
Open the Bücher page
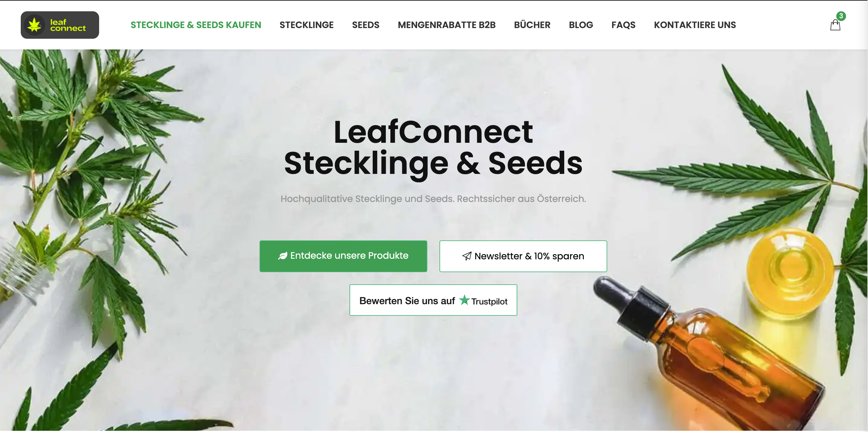click(x=532, y=25)
